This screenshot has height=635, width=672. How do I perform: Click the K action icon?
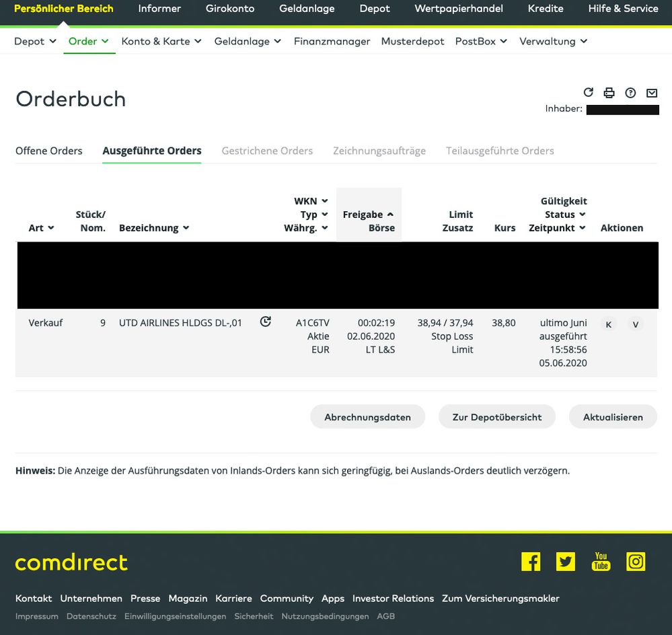608,324
